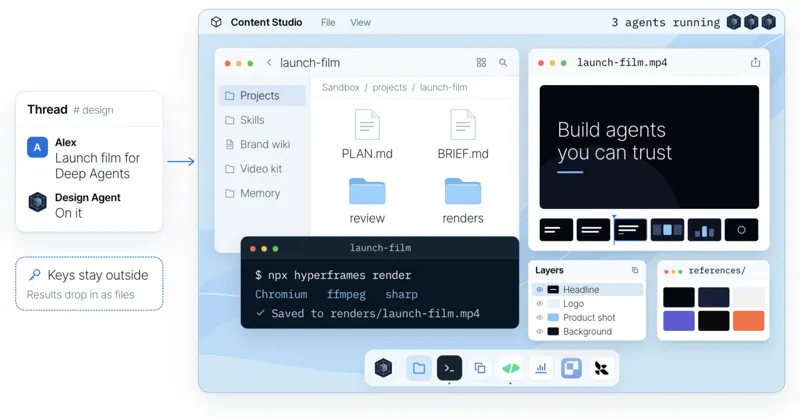The height and width of the screenshot is (418, 800).
Task: Select Skills folder in the sidebar
Action: 262,120
